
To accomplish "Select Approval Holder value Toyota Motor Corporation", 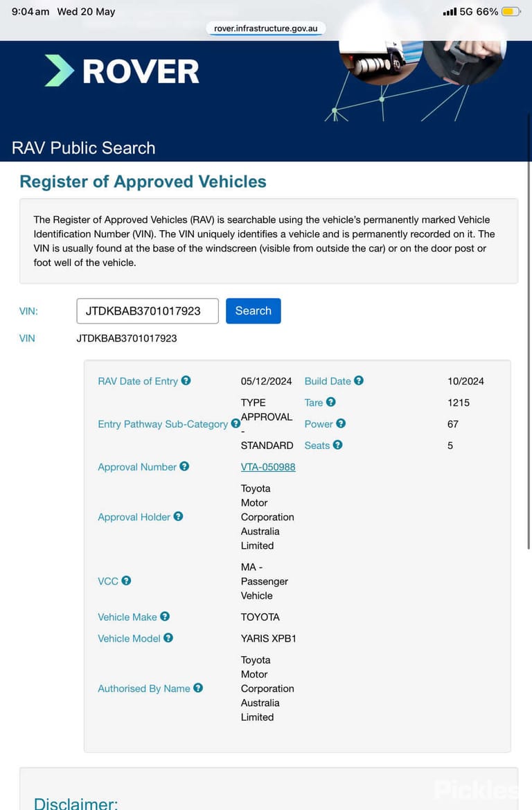I will click(267, 517).
